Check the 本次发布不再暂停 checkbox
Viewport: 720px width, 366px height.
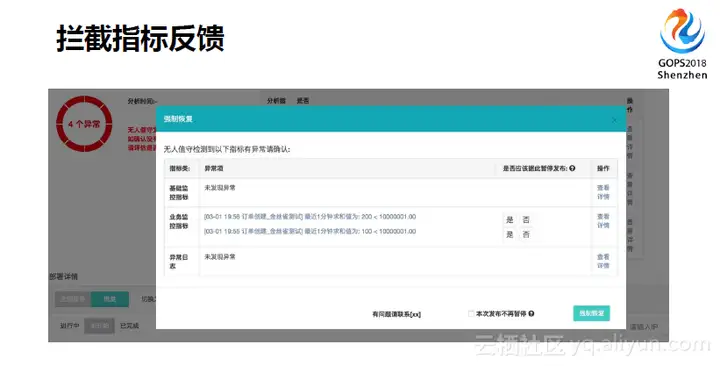tap(471, 314)
